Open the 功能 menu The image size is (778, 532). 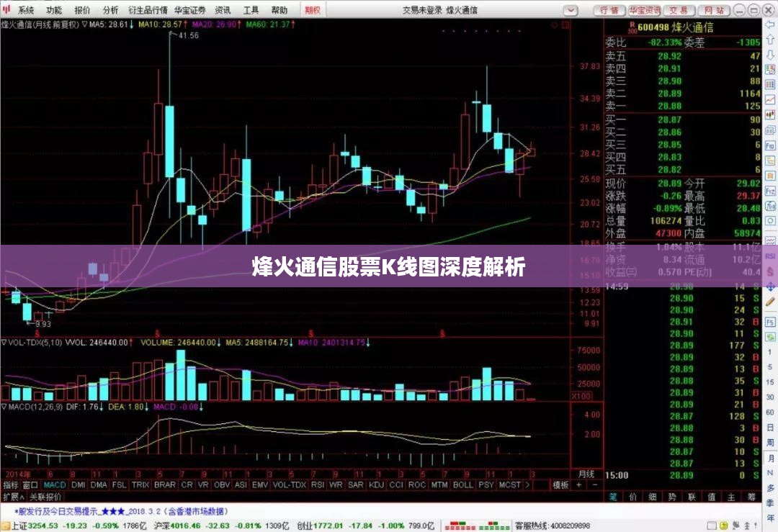(x=54, y=10)
